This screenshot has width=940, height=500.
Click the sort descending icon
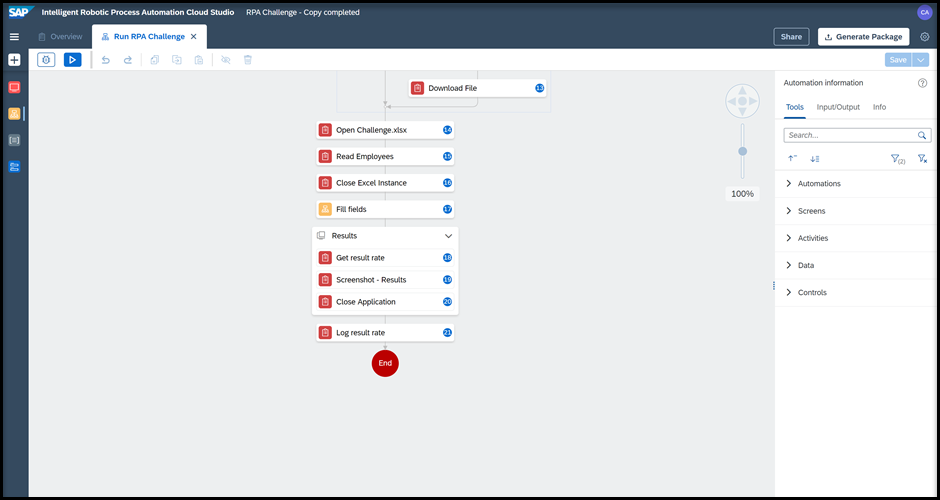(815, 159)
